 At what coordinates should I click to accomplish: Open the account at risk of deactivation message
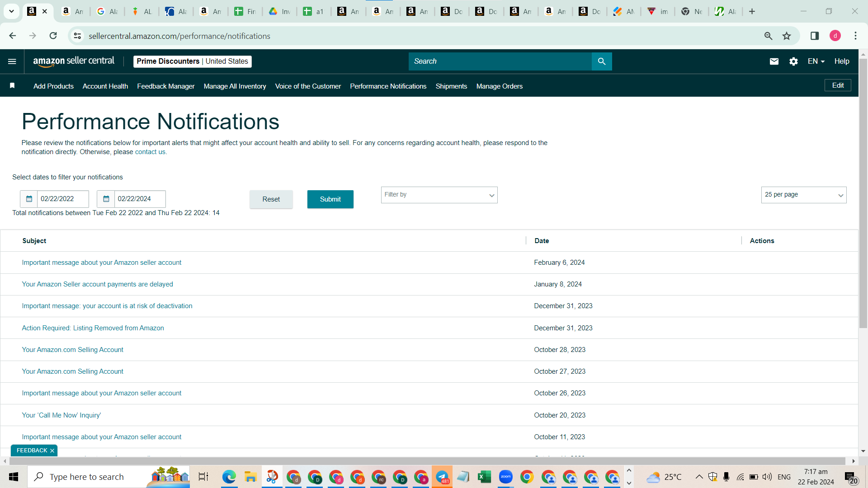[x=107, y=306]
